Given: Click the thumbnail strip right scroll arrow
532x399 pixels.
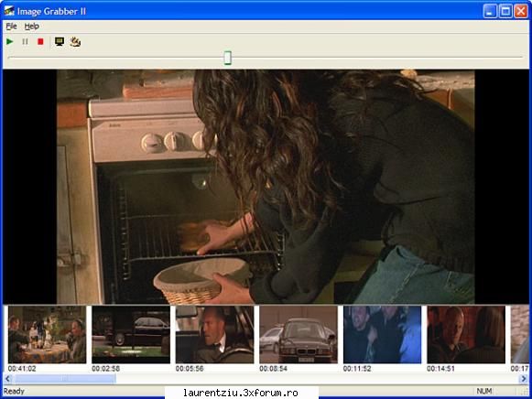Looking at the screenshot, I should pyautogui.click(x=524, y=379).
